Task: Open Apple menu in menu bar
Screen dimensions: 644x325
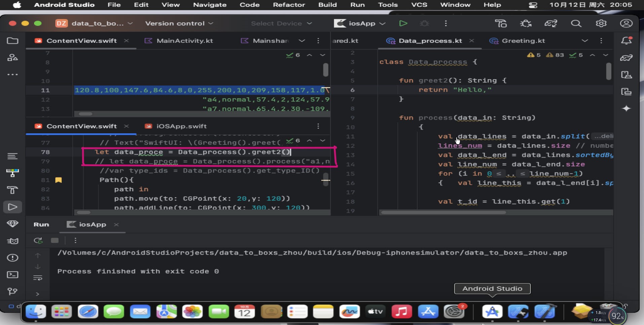Action: click(17, 5)
